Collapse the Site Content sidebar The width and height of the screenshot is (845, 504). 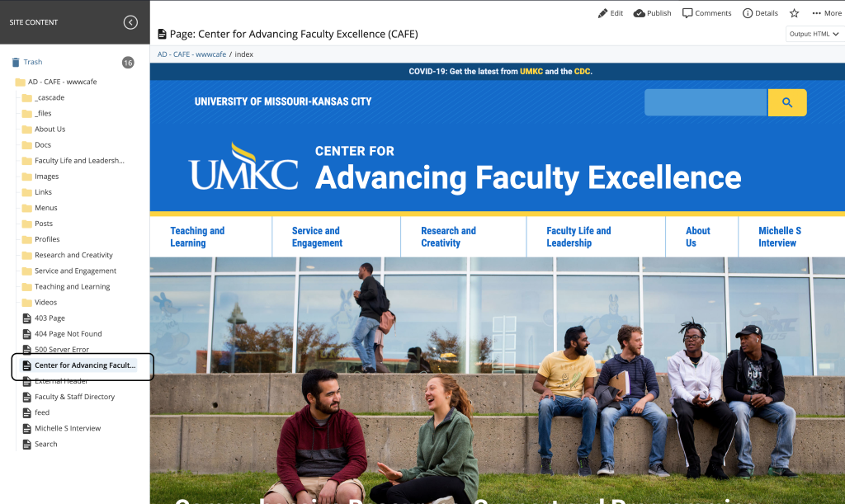click(130, 22)
